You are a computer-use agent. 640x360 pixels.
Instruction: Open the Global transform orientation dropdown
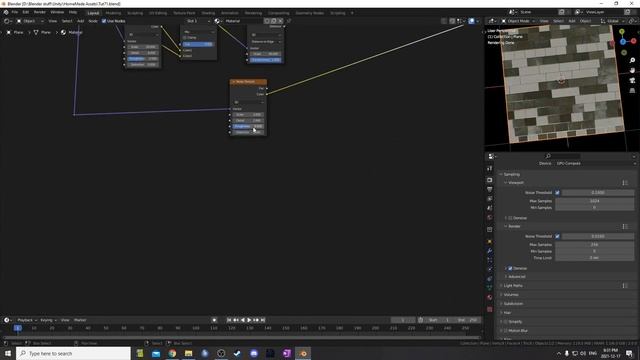coord(613,21)
